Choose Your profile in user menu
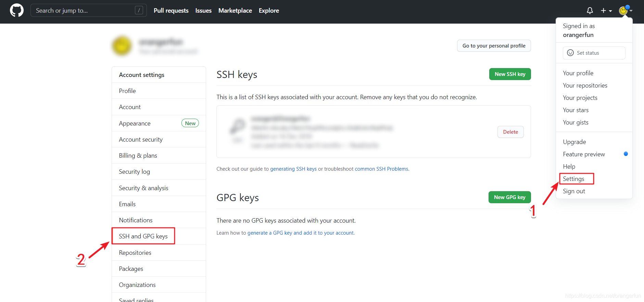Image resolution: width=644 pixels, height=302 pixels. click(x=594, y=73)
